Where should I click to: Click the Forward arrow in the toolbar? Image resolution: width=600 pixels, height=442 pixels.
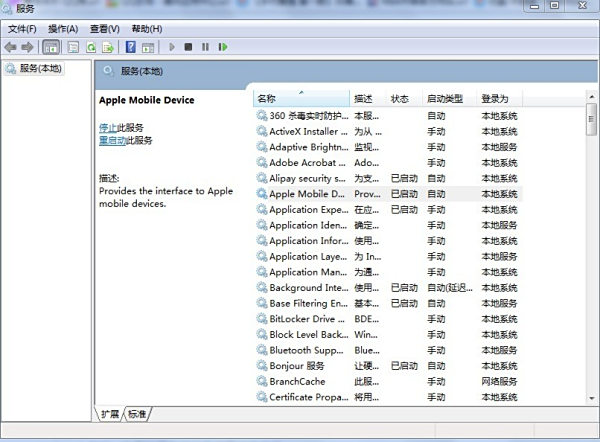point(27,47)
